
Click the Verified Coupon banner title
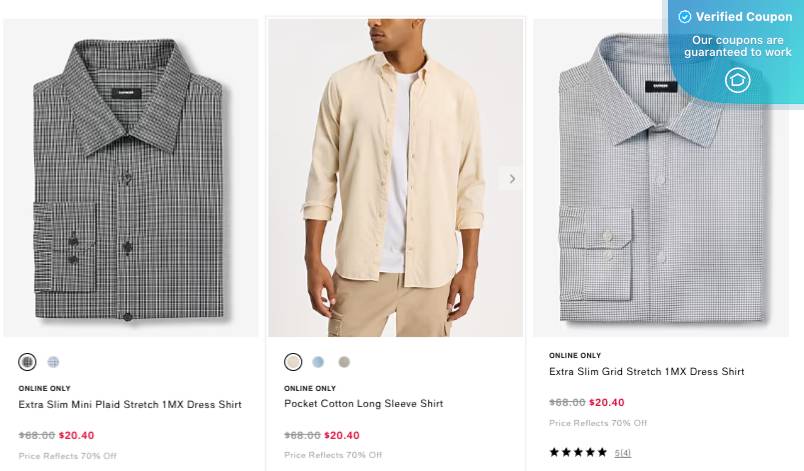pyautogui.click(x=743, y=17)
